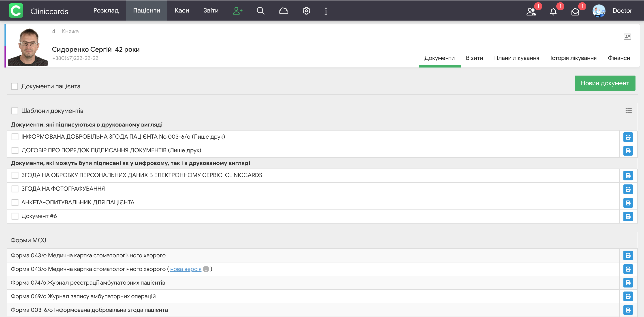Check ІНФОРМОВАНА ДОБРОВІЛЬНА ЗГОДА ПАЦІЄНТА checkbox
Image resolution: width=644 pixels, height=317 pixels.
point(15,137)
